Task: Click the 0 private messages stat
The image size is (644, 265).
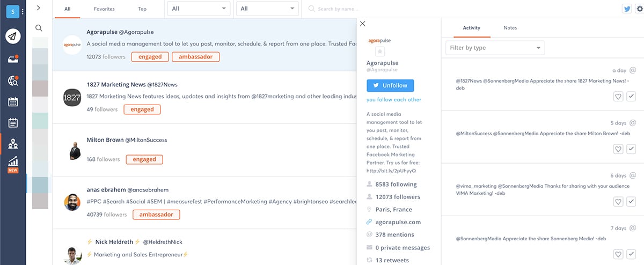Action: click(402, 248)
